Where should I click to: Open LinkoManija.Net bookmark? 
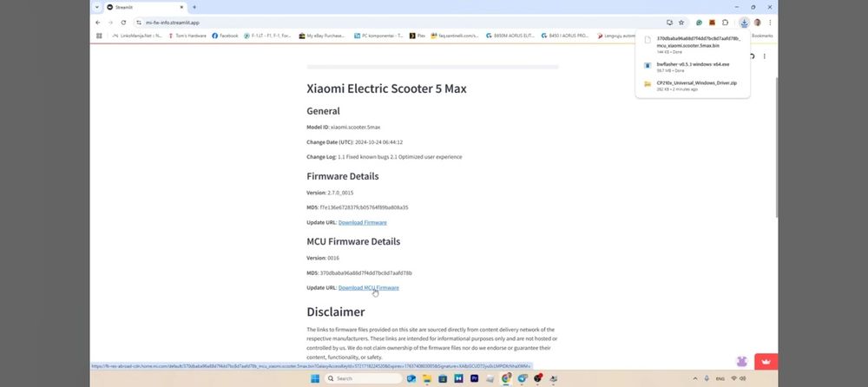[x=137, y=36]
